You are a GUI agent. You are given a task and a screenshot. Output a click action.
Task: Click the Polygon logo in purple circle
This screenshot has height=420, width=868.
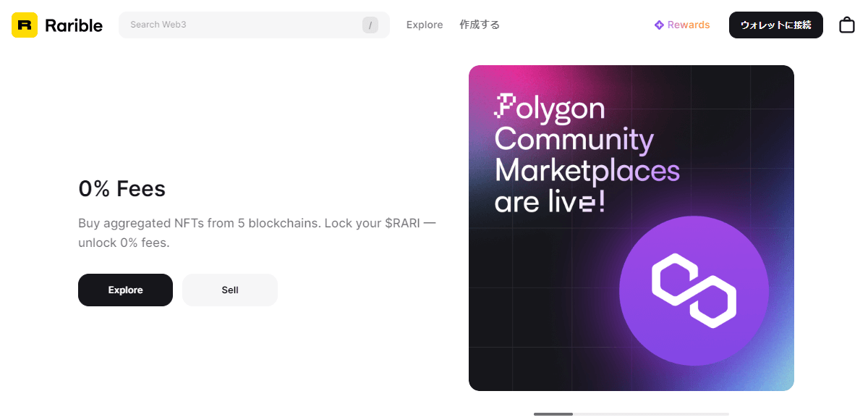point(694,290)
